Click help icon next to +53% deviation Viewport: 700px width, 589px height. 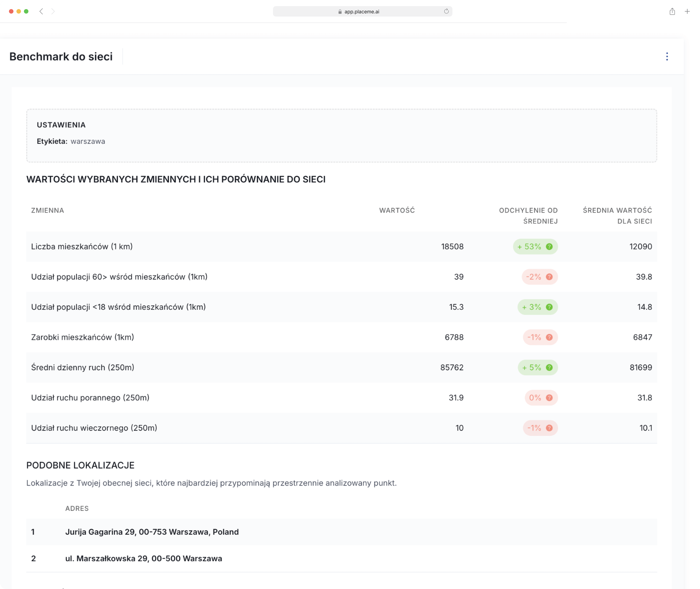coord(549,247)
